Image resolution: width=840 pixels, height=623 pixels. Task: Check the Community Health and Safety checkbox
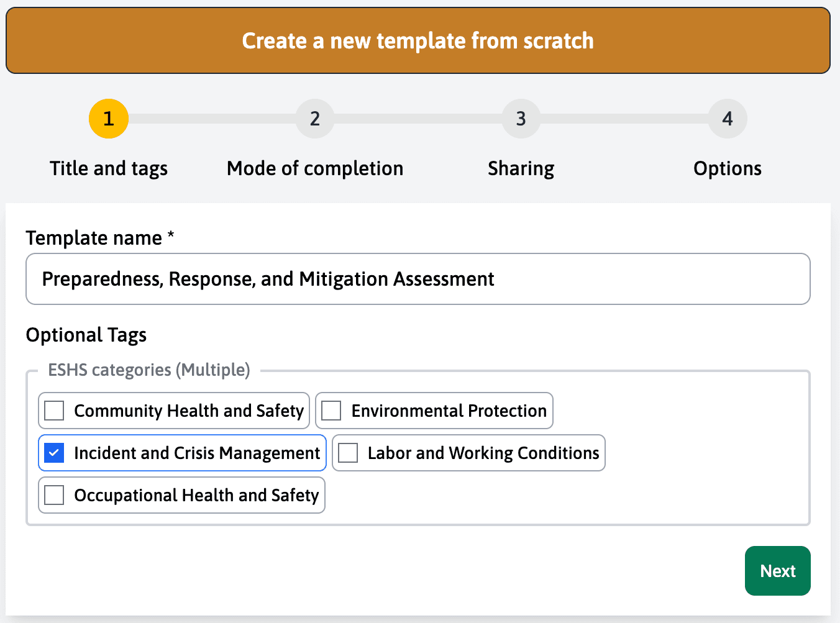point(55,411)
